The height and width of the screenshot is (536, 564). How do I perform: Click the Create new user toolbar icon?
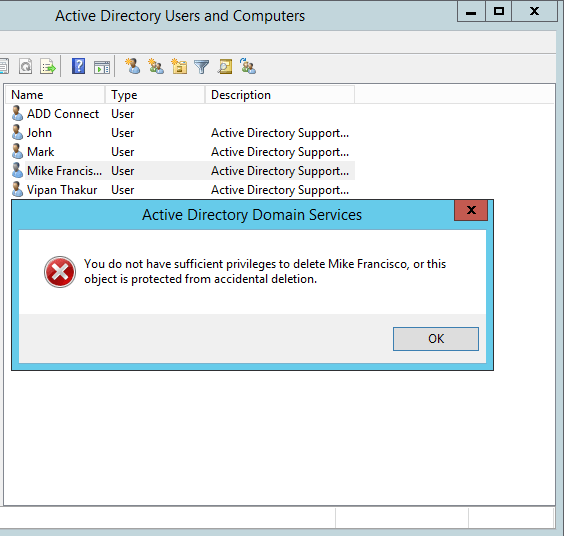coord(133,66)
